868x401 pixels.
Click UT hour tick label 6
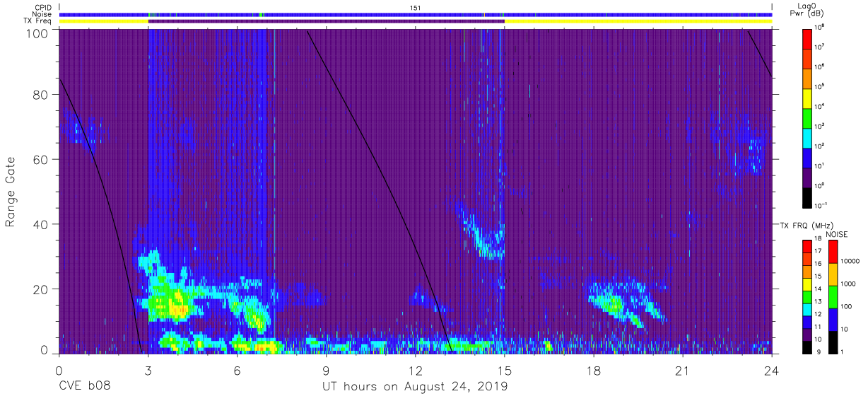coord(237,370)
